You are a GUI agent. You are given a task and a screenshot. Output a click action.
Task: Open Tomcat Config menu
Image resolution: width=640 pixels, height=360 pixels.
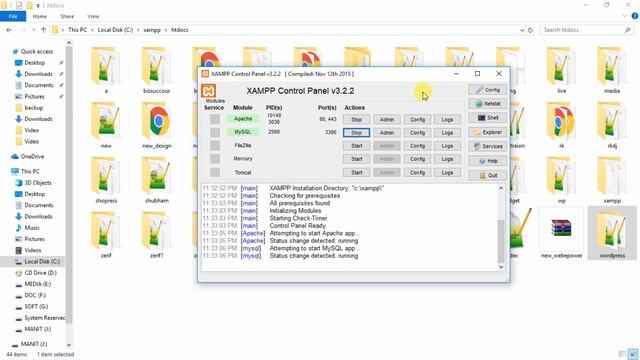pyautogui.click(x=417, y=172)
